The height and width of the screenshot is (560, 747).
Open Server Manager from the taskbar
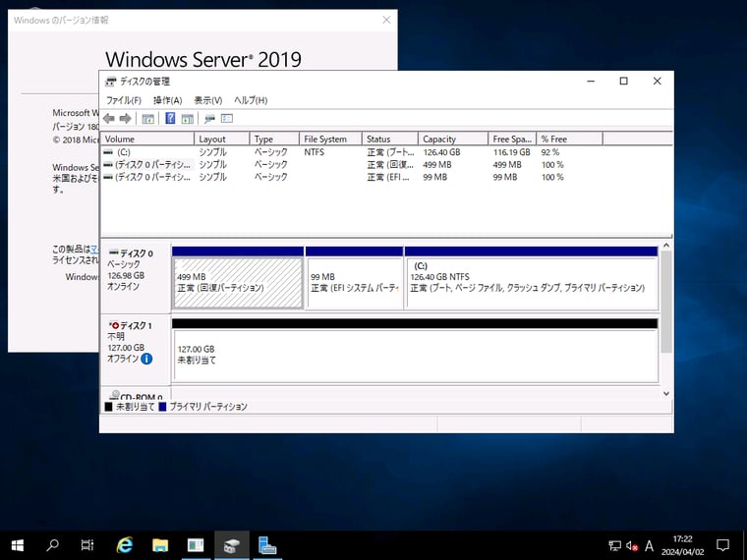[x=266, y=545]
